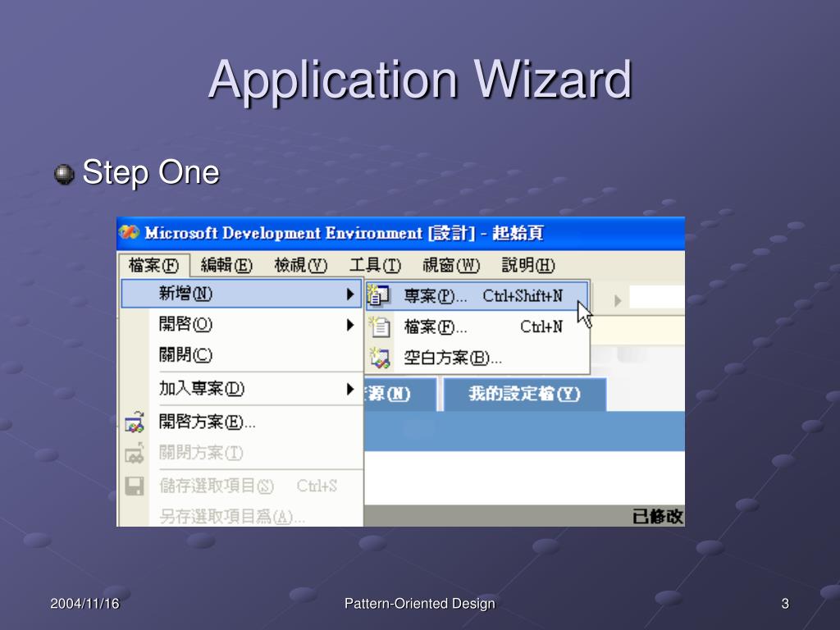This screenshot has width=840, height=630.
Task: Choose 關閉(C) in the file menu
Action: click(242, 355)
